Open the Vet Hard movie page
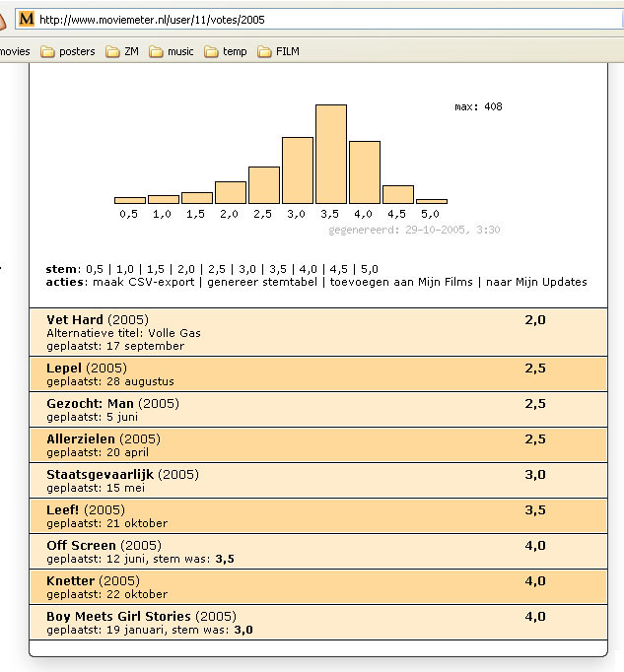Image resolution: width=624 pixels, height=672 pixels. pyautogui.click(x=75, y=320)
